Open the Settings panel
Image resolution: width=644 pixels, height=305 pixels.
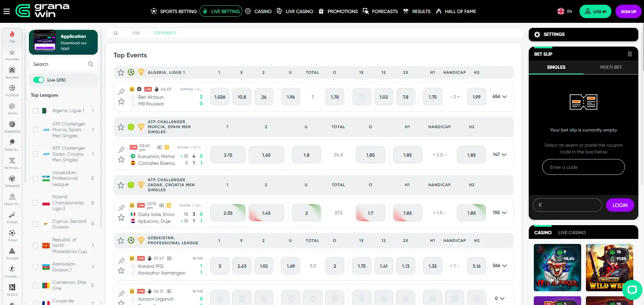pyautogui.click(x=583, y=35)
